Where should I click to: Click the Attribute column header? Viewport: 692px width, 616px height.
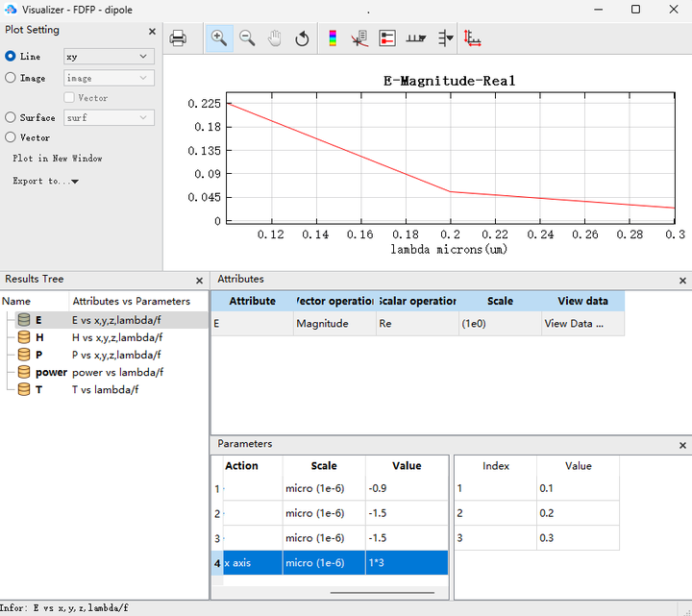tap(253, 301)
